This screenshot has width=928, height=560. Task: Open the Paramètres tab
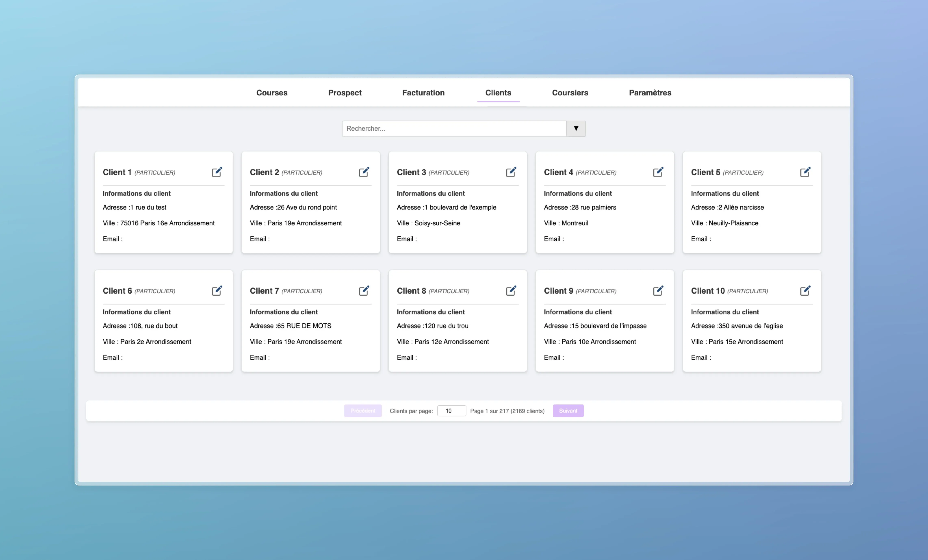(x=650, y=93)
